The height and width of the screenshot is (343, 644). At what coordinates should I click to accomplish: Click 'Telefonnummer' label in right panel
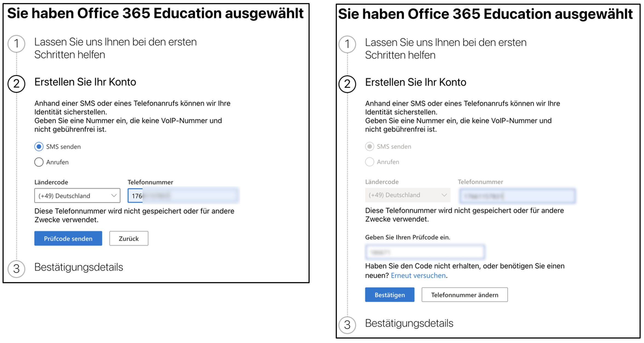click(x=481, y=182)
